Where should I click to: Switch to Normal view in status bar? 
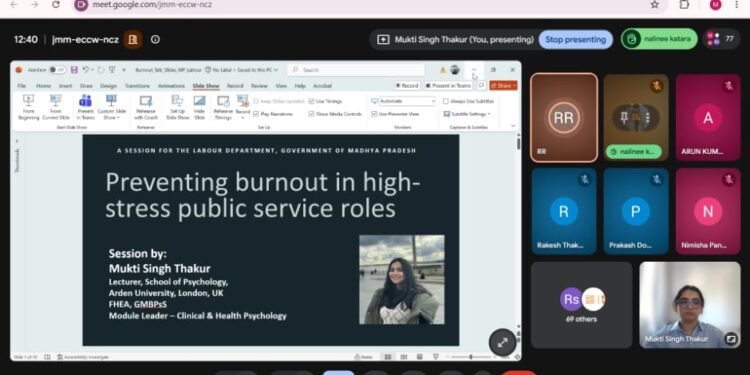click(x=388, y=357)
